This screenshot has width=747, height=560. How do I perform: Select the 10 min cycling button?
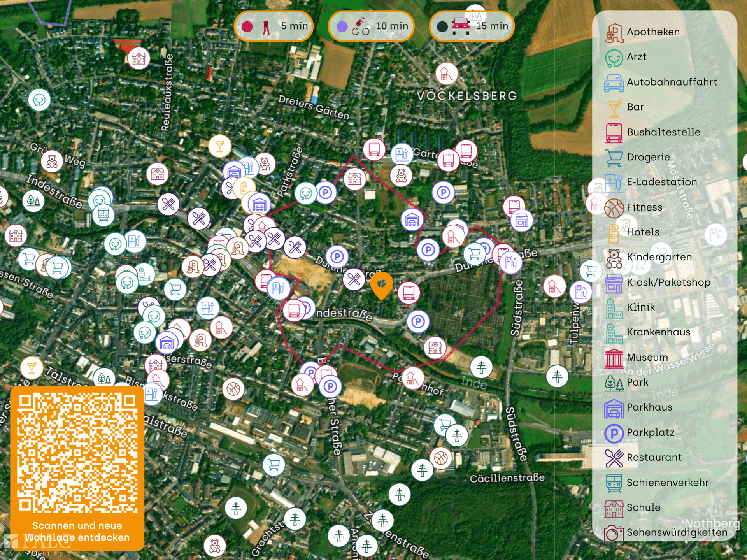(x=372, y=26)
